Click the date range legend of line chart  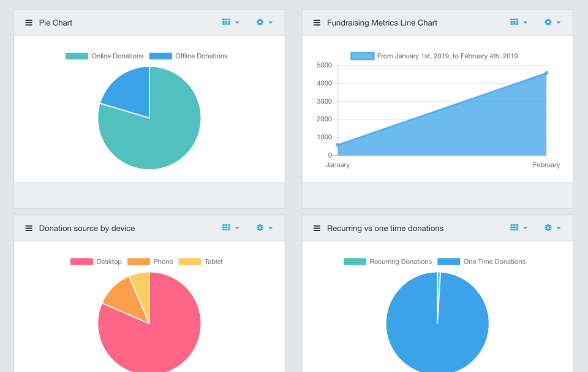point(434,56)
